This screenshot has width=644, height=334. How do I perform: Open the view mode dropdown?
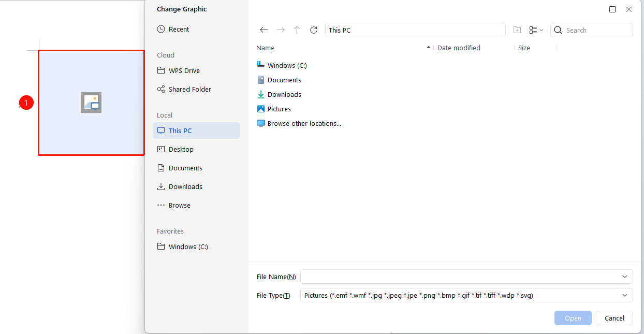(536, 30)
